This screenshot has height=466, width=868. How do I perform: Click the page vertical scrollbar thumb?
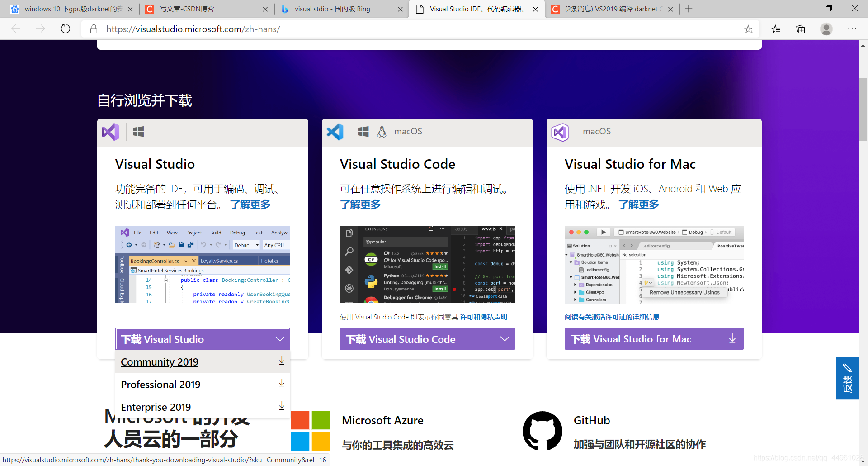tap(863, 109)
